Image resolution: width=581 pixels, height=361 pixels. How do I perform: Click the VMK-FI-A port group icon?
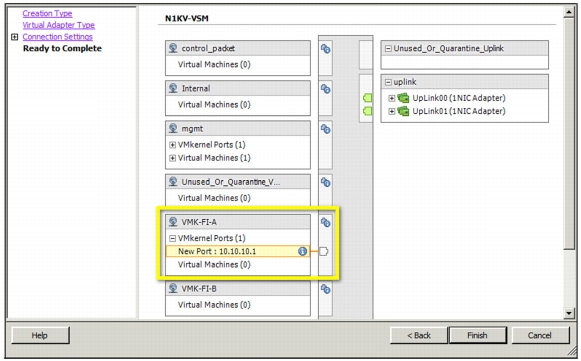pyautogui.click(x=173, y=222)
